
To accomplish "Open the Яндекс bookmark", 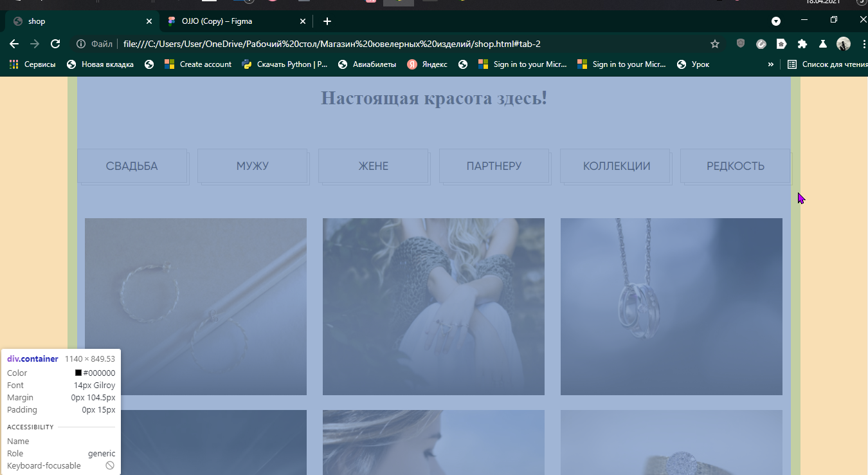I will point(428,64).
